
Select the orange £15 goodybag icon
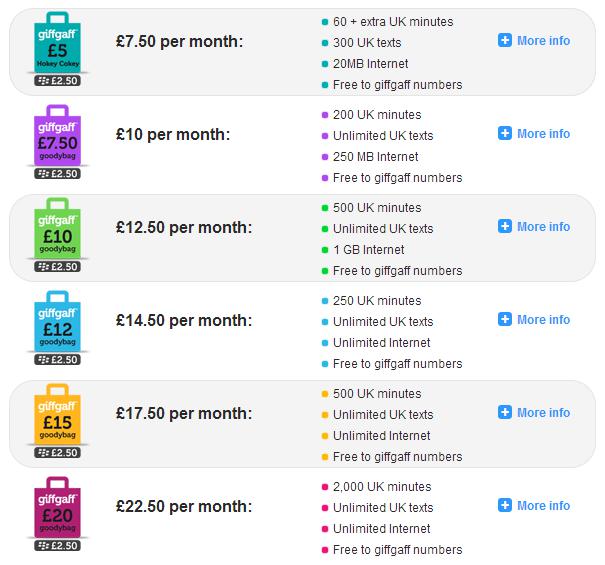(x=57, y=414)
